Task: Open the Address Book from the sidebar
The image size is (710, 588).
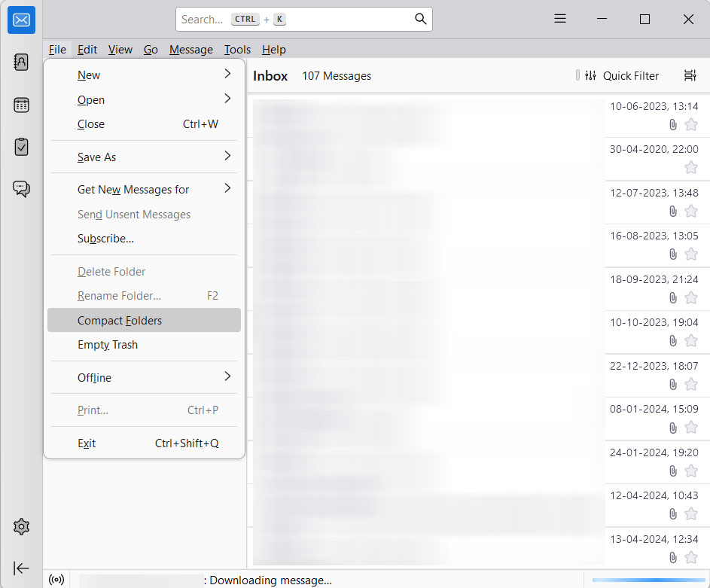Action: 21,62
